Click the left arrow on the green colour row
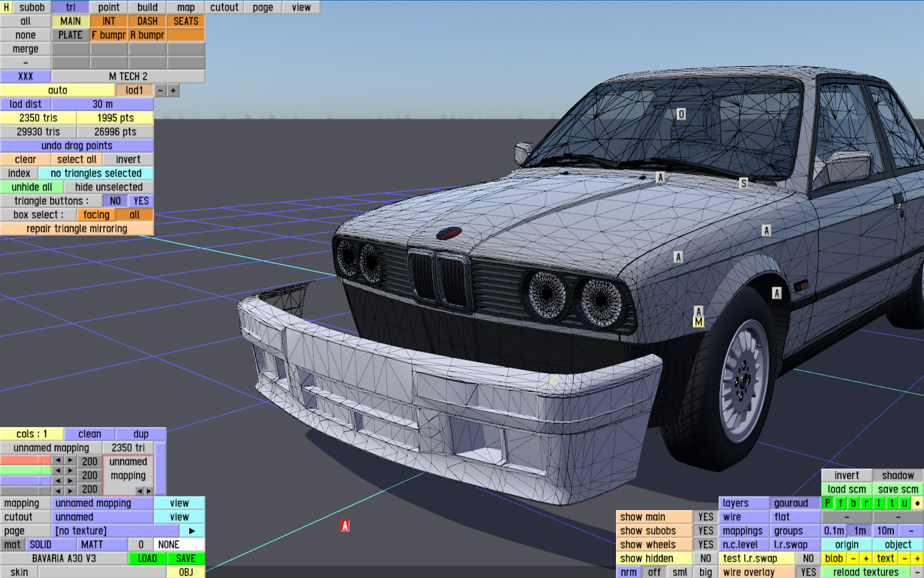The image size is (924, 578). point(58,471)
